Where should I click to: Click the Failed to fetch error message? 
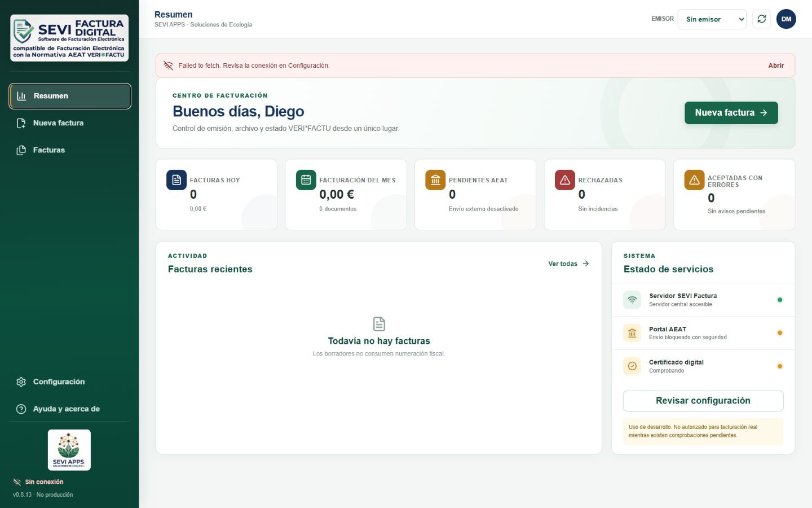click(254, 65)
